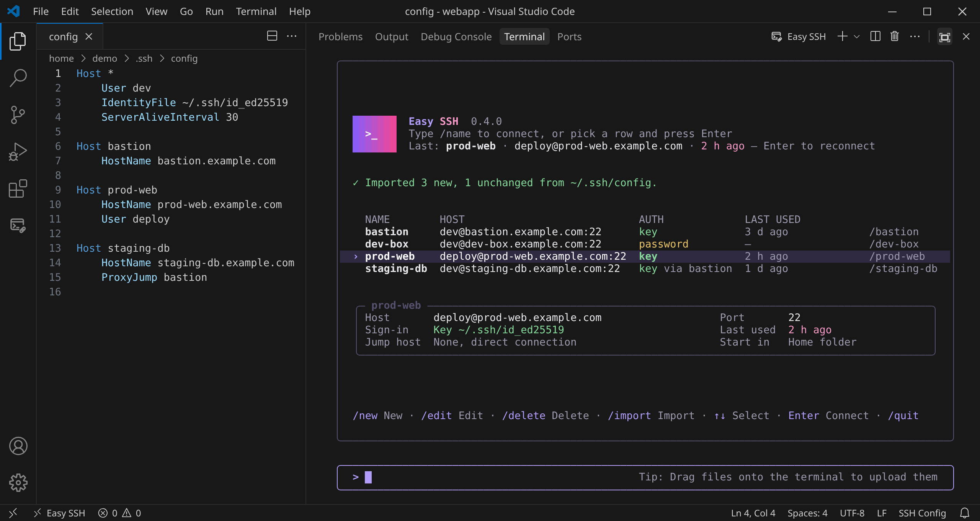980x521 pixels.
Task: Click the .ssh breadcrumb segment
Action: (x=144, y=59)
